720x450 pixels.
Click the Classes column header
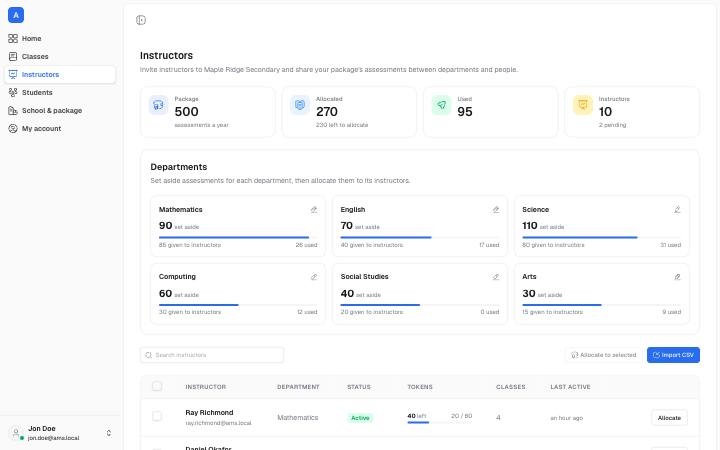[511, 387]
